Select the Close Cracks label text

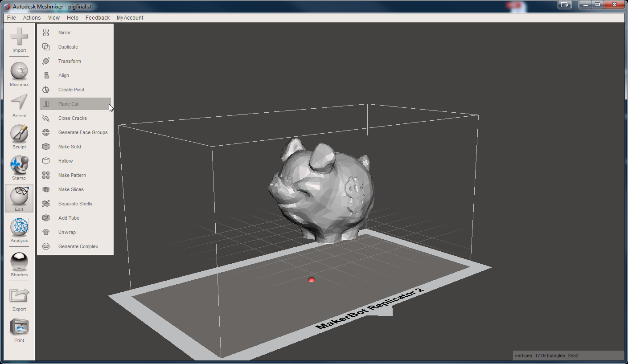tap(73, 118)
